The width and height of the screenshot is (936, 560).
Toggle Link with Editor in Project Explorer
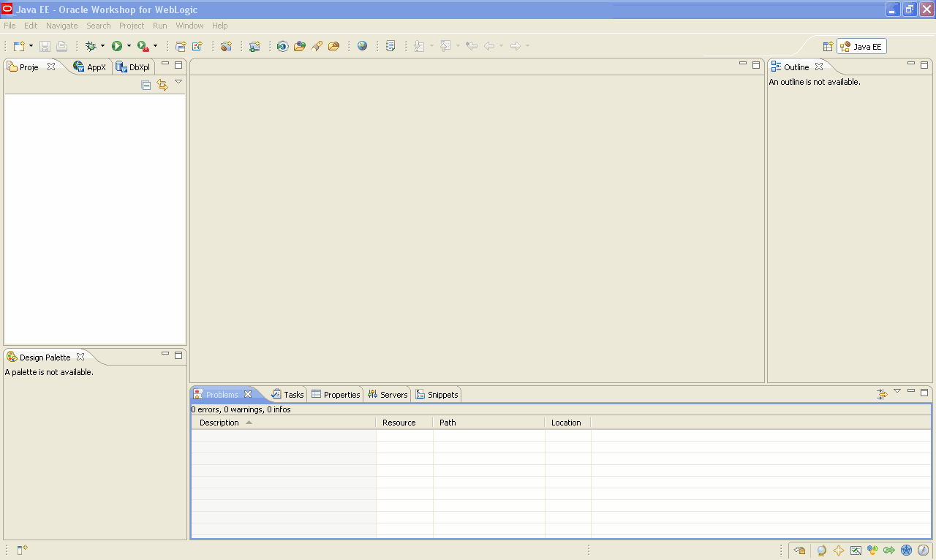point(162,86)
